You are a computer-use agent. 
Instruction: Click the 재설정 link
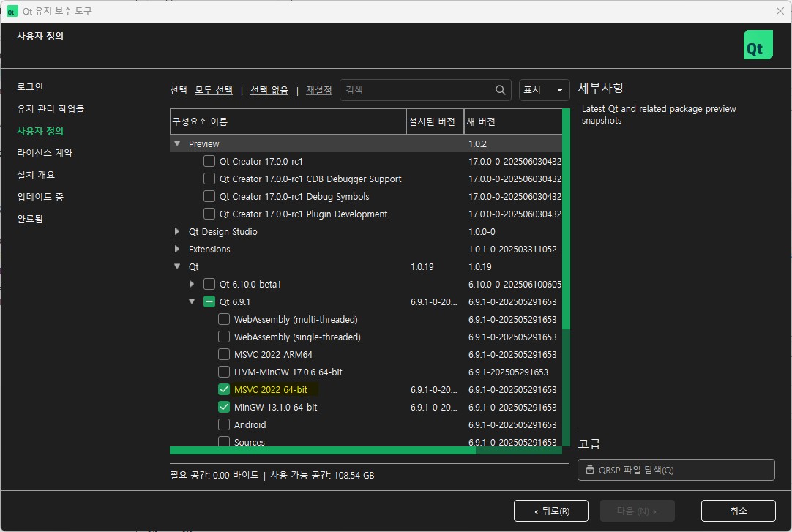coord(318,90)
